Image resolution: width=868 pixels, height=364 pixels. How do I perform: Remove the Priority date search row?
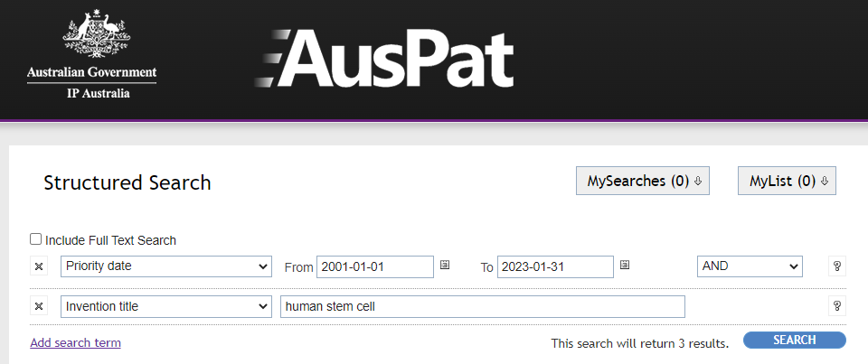click(x=39, y=266)
